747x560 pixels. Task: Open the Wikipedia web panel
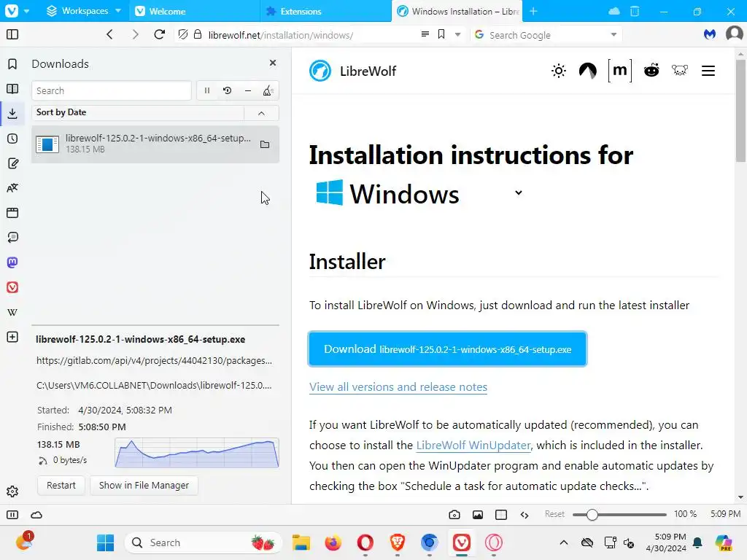tap(12, 312)
